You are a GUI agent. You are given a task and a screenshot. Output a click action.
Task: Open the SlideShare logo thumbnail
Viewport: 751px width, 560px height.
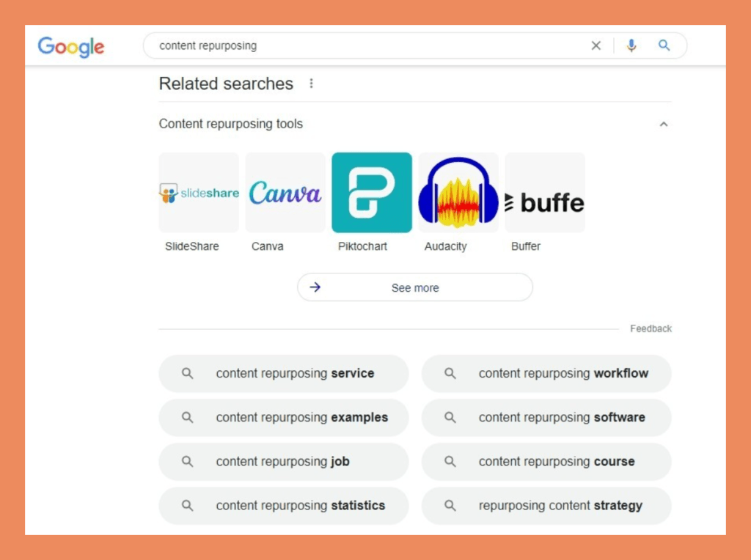pos(199,193)
